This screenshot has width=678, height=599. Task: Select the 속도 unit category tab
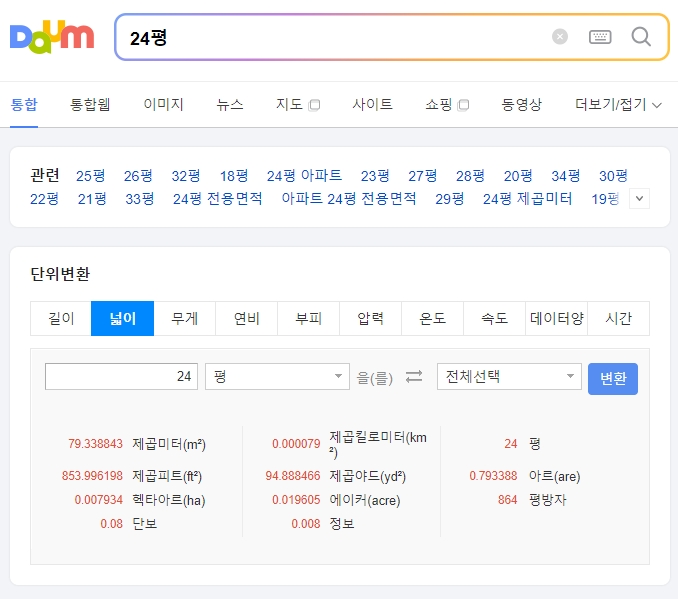[494, 319]
